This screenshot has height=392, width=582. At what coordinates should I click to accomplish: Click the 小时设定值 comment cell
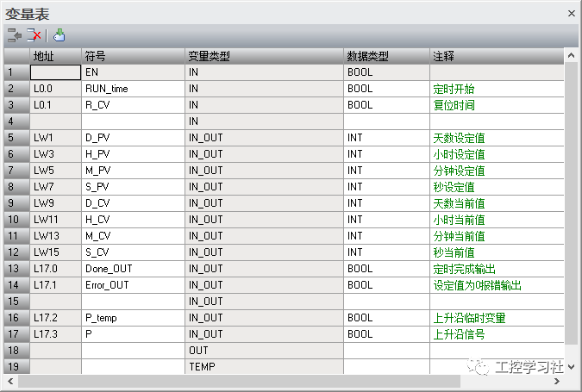click(x=497, y=154)
